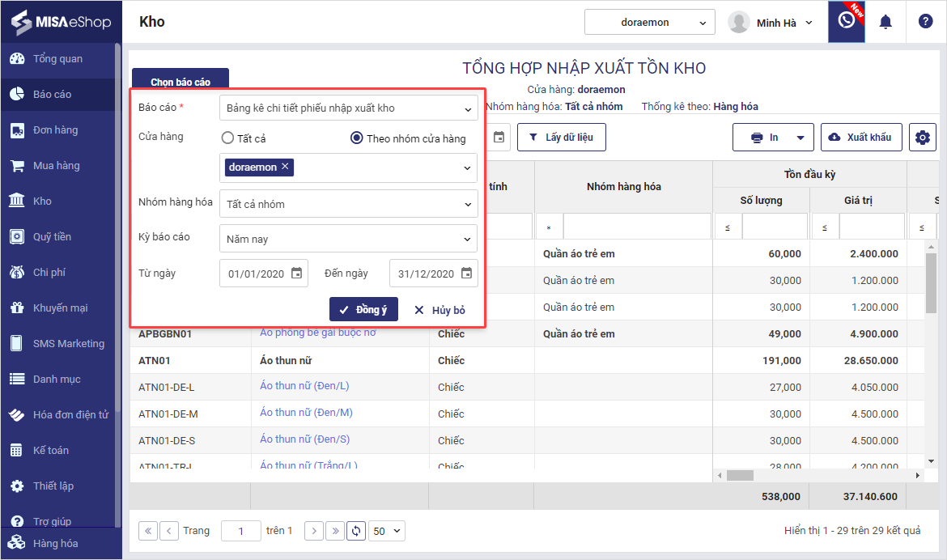Remove the doraemon store tag

tap(285, 167)
